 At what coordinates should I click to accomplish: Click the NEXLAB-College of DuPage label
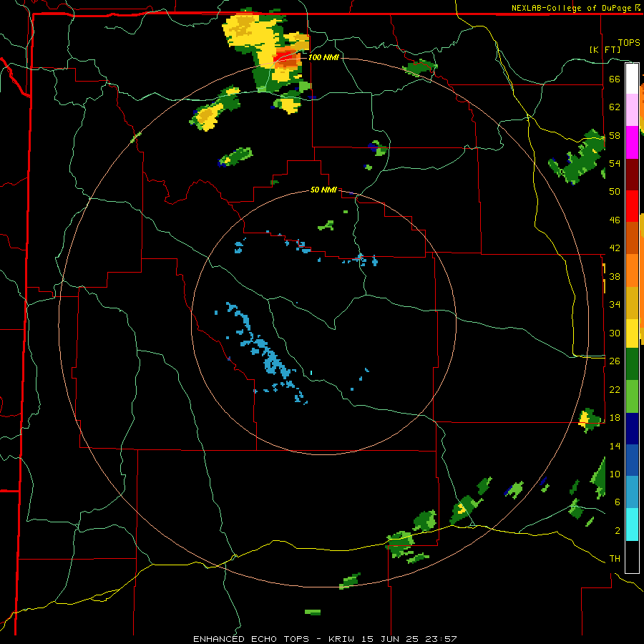click(x=572, y=8)
